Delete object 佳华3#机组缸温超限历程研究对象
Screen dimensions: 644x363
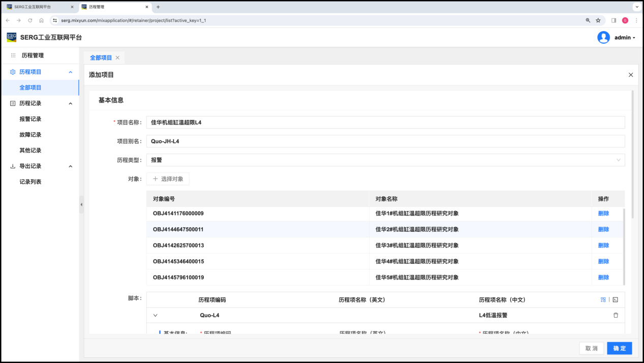click(603, 246)
